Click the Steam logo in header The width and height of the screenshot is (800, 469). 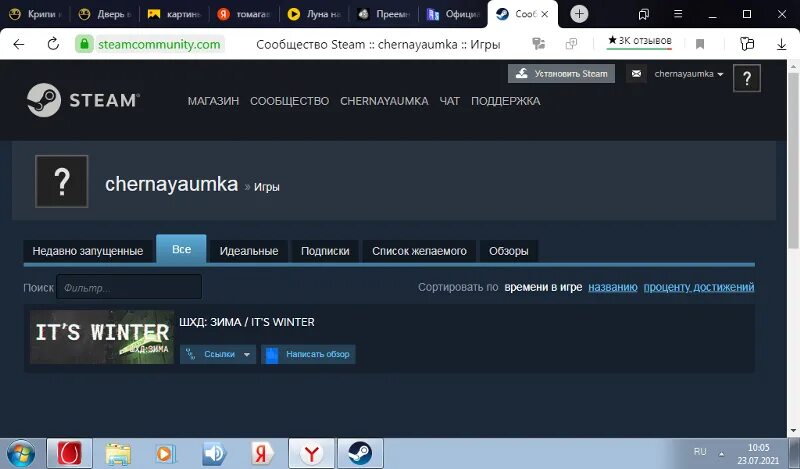(83, 100)
